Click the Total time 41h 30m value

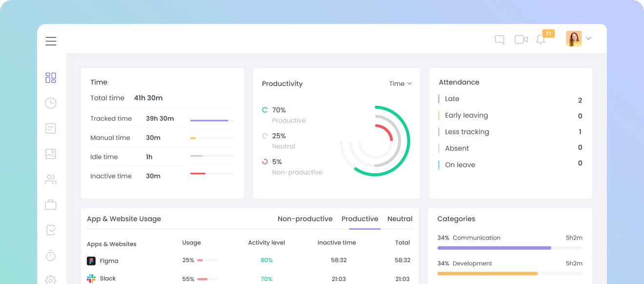click(148, 98)
